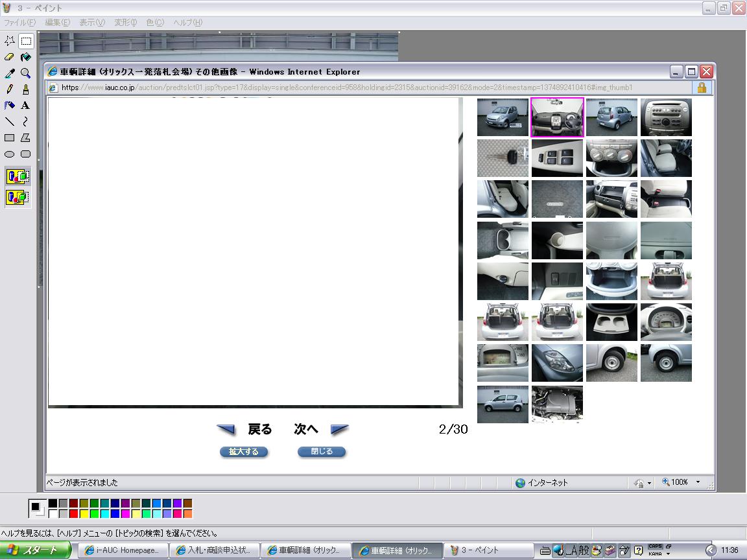Pick the red color in palette
The height and width of the screenshot is (560, 747).
coord(73,514)
